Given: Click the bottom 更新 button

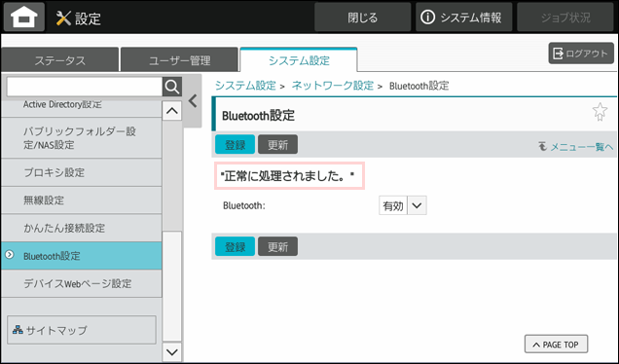Looking at the screenshot, I should click(x=278, y=247).
